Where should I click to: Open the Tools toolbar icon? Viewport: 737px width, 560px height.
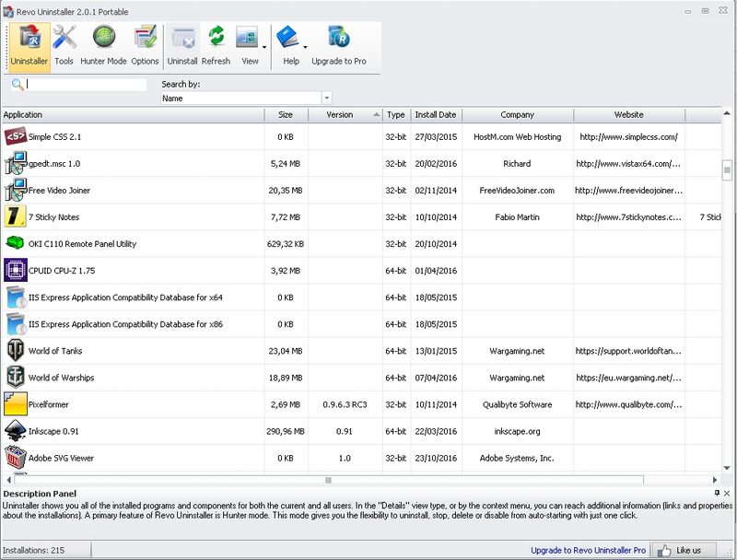(x=64, y=37)
